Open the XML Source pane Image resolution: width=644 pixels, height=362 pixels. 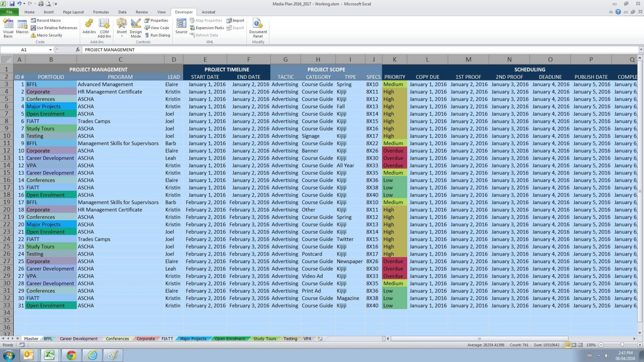181,27
